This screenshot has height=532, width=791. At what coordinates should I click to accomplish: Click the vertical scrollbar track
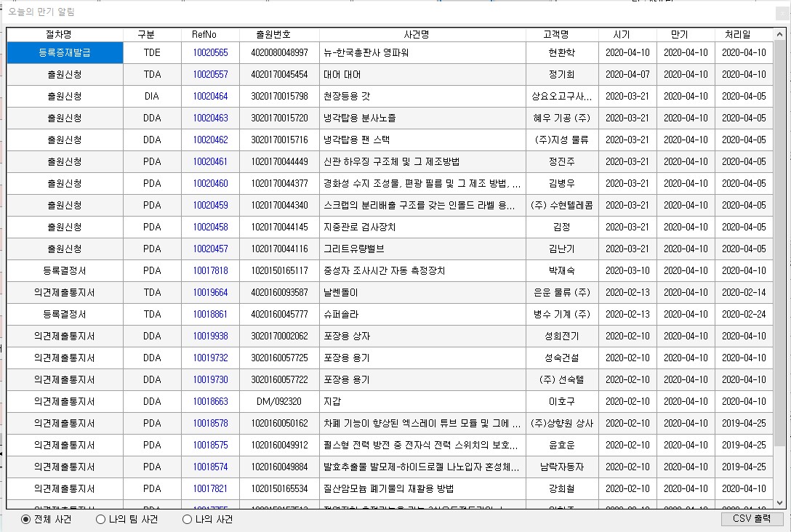click(x=779, y=267)
